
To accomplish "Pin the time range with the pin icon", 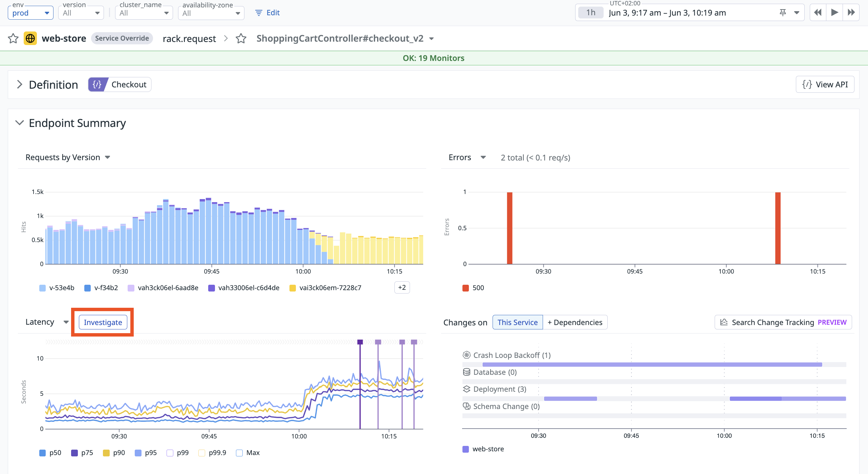I will point(783,13).
